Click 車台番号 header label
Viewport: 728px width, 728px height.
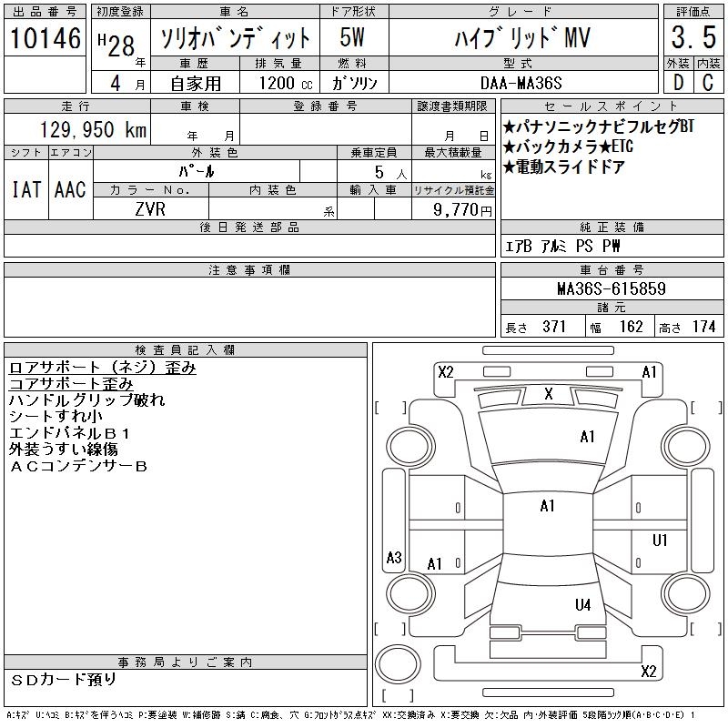tap(612, 270)
